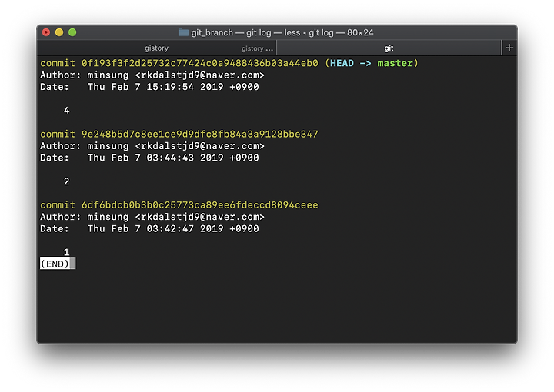
Task: Close the terminal window with red button
Action: 46,32
